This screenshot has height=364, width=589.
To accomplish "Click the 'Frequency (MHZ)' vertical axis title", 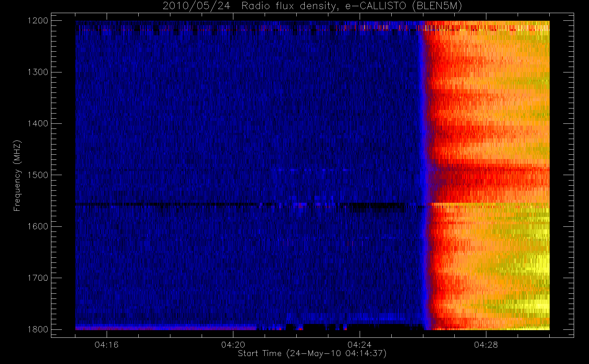I will click(17, 175).
